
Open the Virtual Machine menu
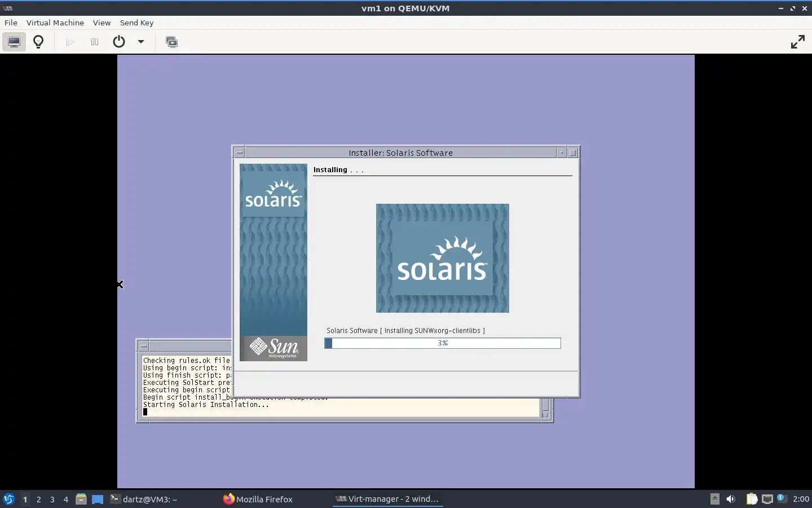(x=55, y=23)
